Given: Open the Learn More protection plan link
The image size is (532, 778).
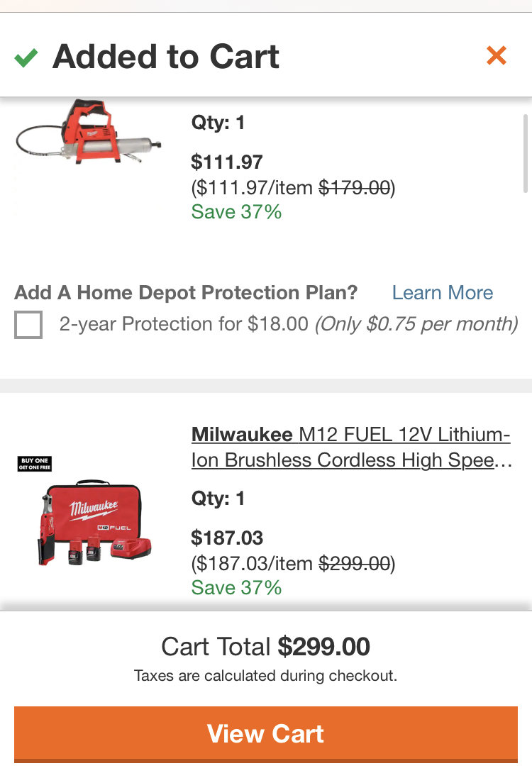Looking at the screenshot, I should [442, 293].
